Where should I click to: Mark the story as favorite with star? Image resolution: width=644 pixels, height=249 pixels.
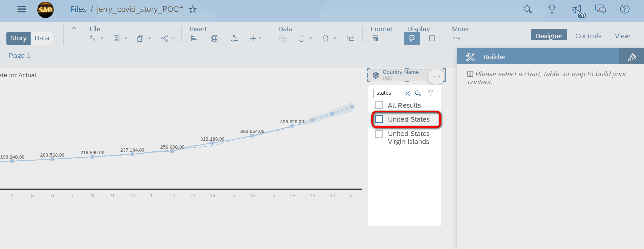tap(193, 9)
